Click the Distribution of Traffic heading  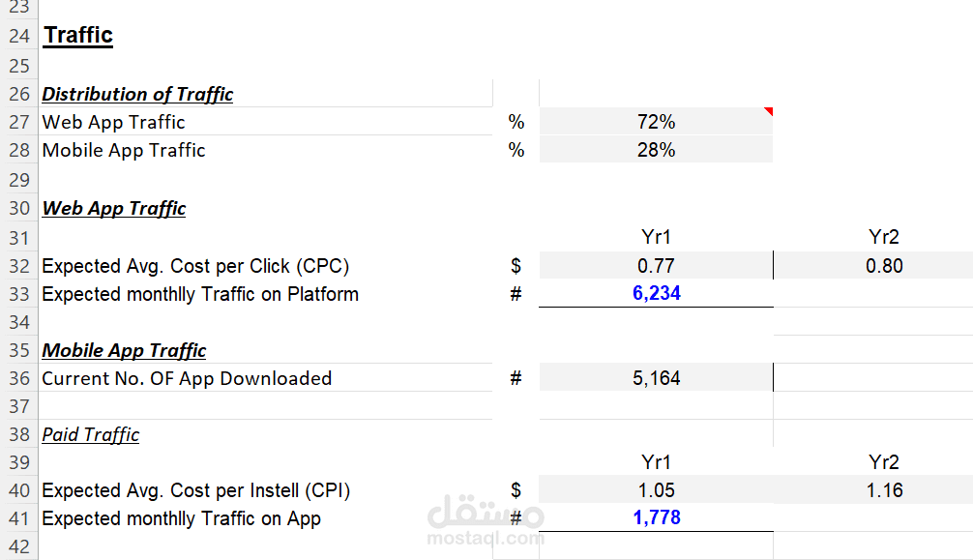point(137,94)
